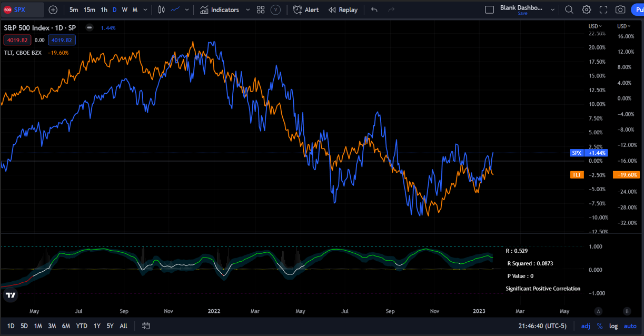Image resolution: width=644 pixels, height=336 pixels.
Task: Click the circled V toolbar icon
Action: tap(275, 9)
